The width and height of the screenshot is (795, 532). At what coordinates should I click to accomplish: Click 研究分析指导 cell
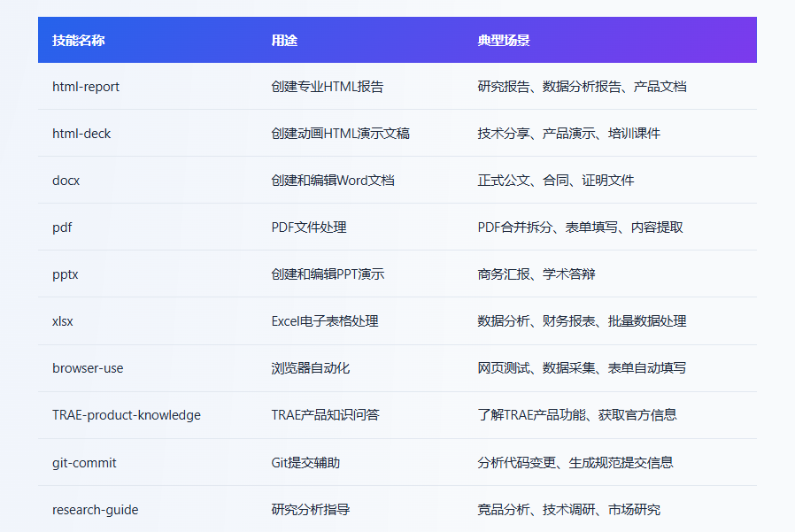(x=311, y=510)
